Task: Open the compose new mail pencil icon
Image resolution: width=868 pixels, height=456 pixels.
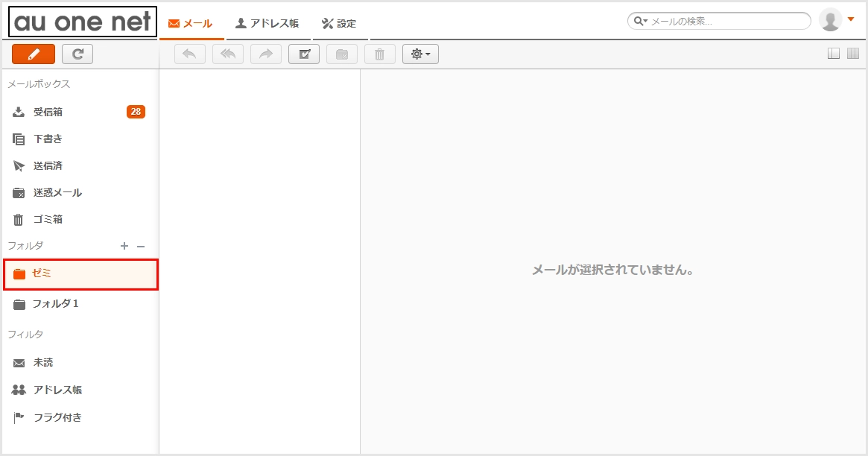Action: [33, 53]
